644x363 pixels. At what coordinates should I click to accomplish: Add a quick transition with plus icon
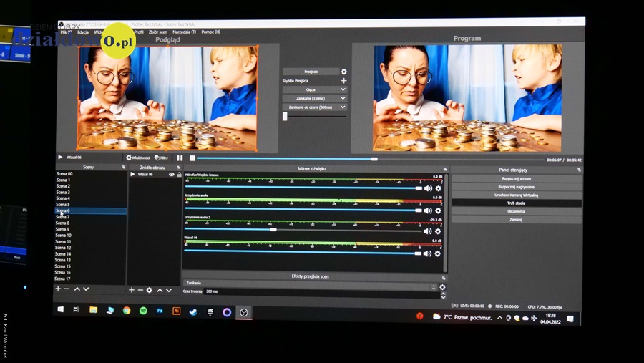click(343, 81)
